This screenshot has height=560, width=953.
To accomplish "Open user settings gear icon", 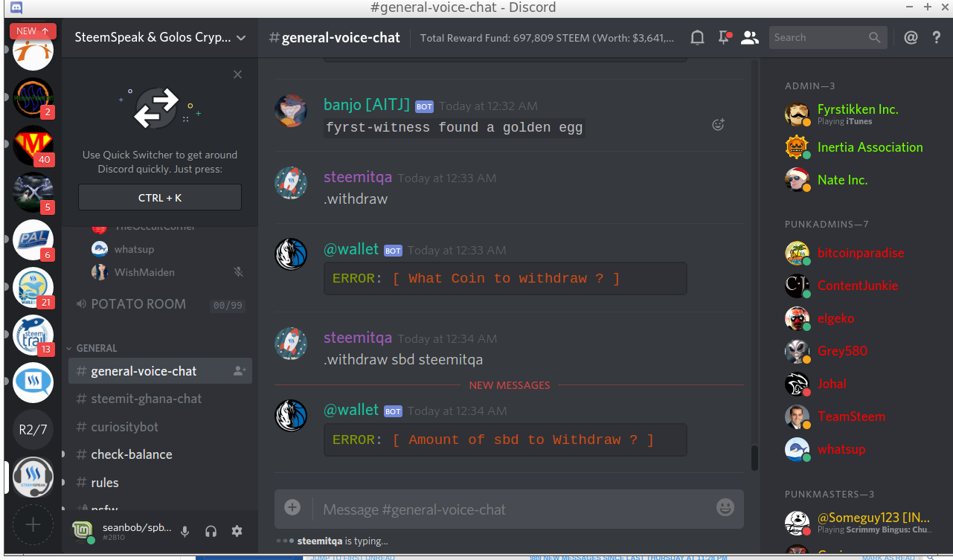I will [x=237, y=531].
